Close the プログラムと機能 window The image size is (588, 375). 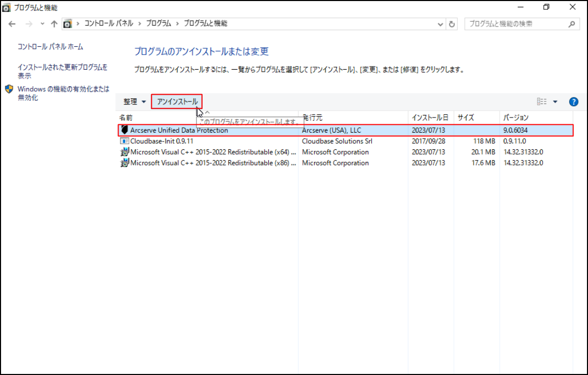pos(572,7)
